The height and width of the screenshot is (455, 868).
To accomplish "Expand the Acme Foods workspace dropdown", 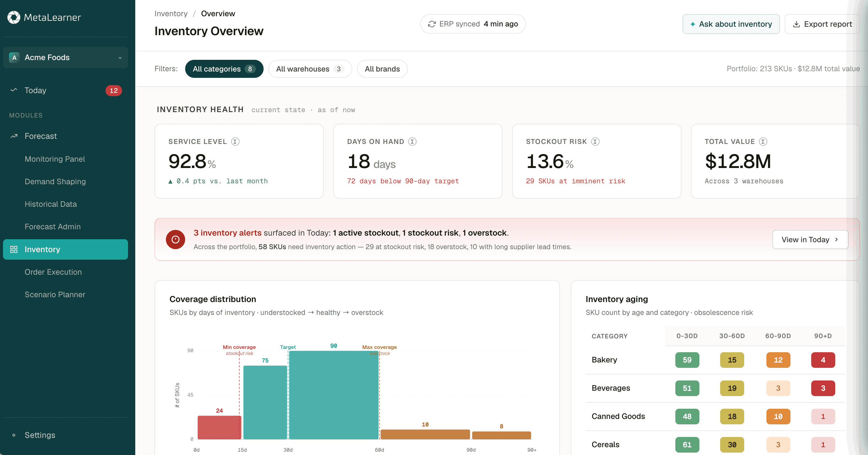I will click(65, 58).
